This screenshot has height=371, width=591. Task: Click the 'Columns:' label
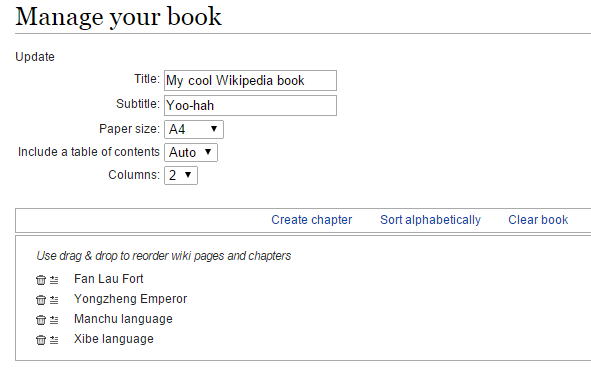click(134, 175)
